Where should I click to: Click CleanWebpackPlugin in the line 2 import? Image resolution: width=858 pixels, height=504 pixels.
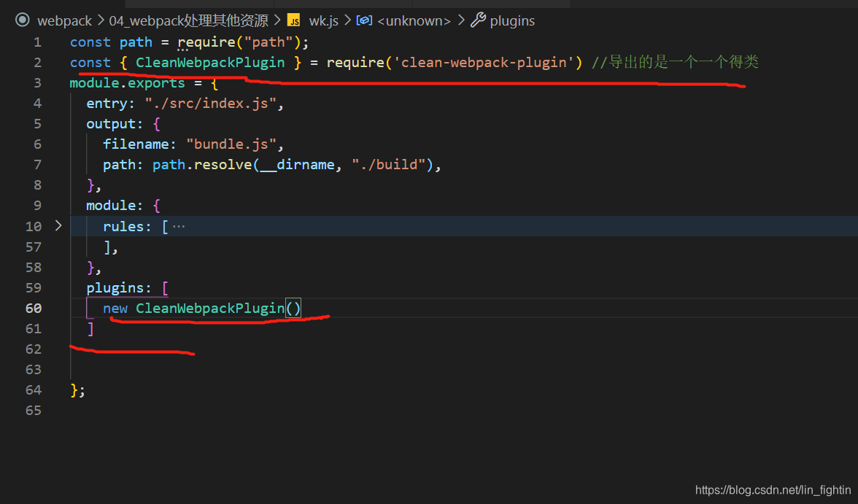(x=210, y=63)
